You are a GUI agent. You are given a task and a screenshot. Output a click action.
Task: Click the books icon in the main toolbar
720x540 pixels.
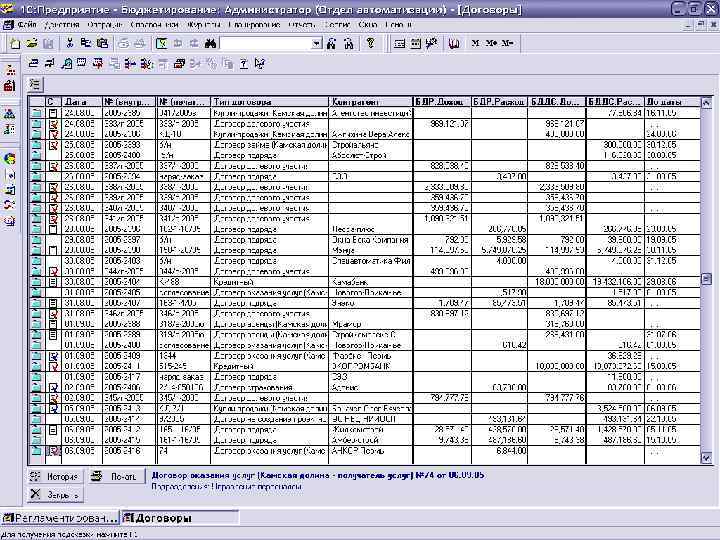[x=454, y=44]
